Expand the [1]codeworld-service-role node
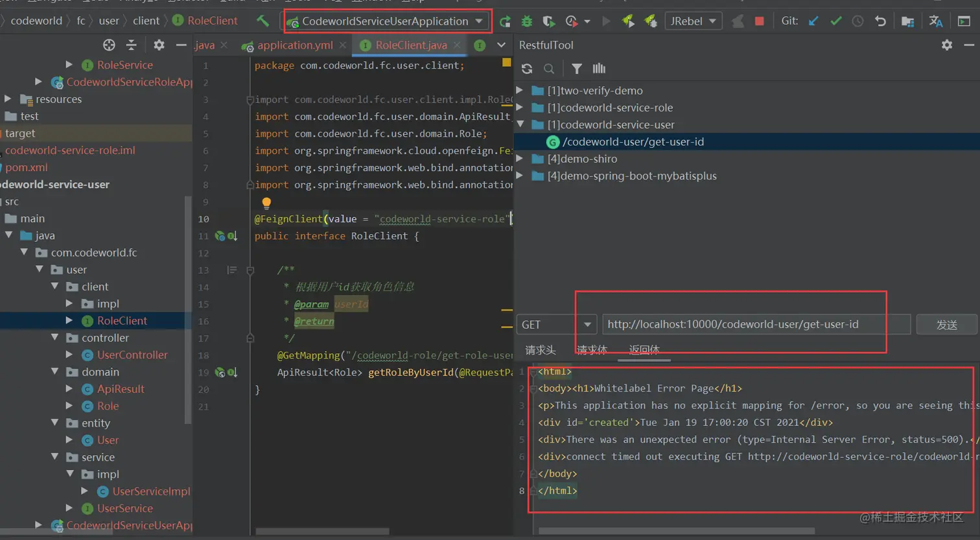The height and width of the screenshot is (540, 980). point(519,107)
